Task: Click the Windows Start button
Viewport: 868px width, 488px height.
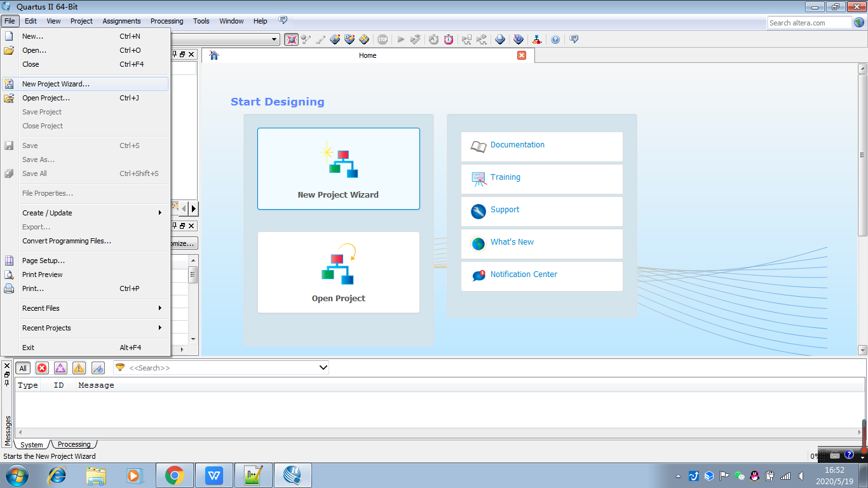Action: [x=18, y=475]
